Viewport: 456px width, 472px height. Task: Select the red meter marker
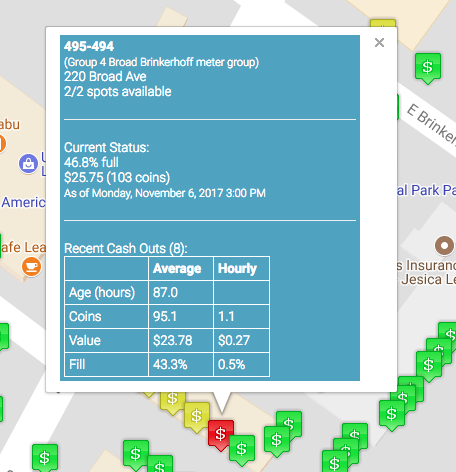point(221,435)
